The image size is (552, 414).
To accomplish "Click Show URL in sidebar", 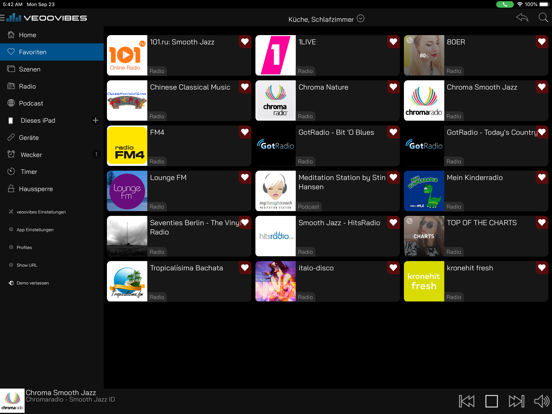I will (23, 265).
